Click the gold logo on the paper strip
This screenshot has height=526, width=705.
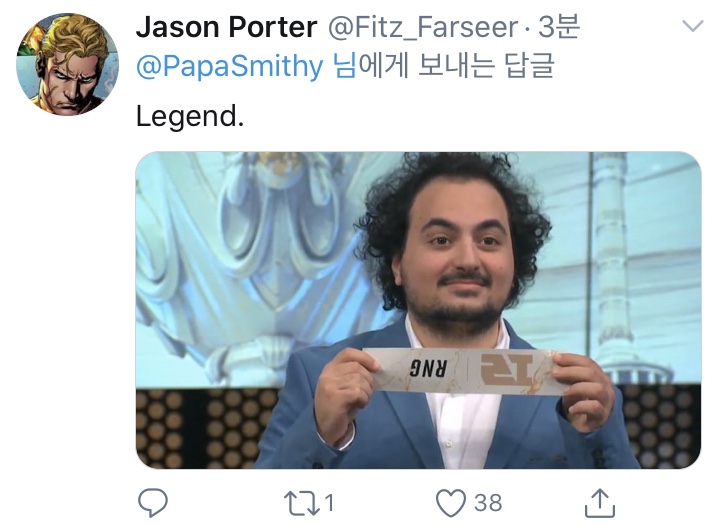(507, 370)
